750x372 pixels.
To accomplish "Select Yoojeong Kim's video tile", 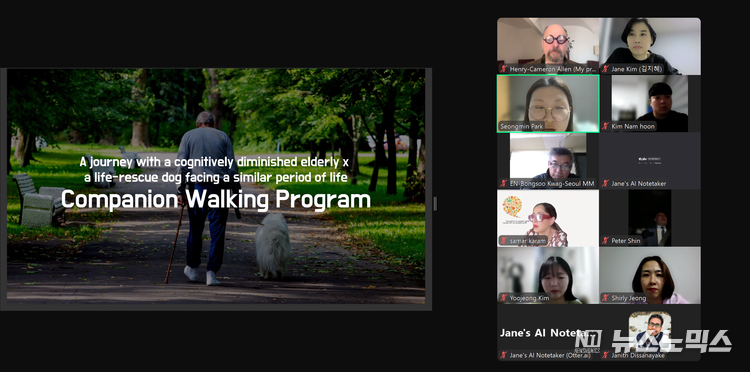I will pyautogui.click(x=548, y=275).
